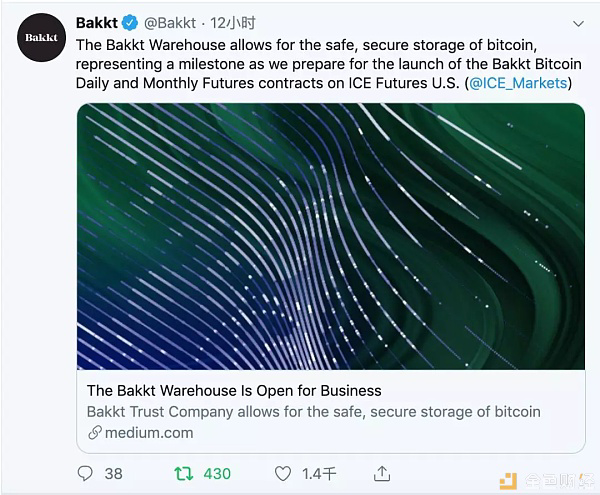
Task: Expand the tweet options chevron
Action: [x=578, y=22]
